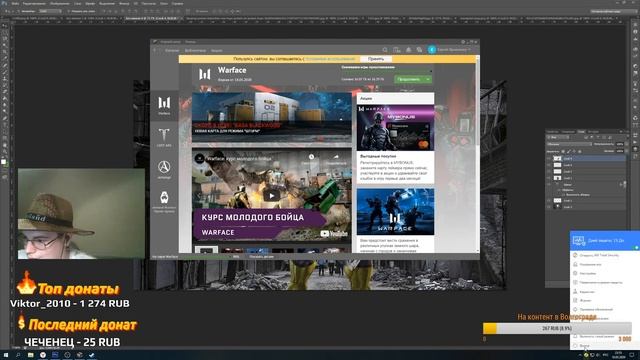Open the MYBONUS promo card image
This screenshot has width=640, height=360.
click(x=396, y=128)
